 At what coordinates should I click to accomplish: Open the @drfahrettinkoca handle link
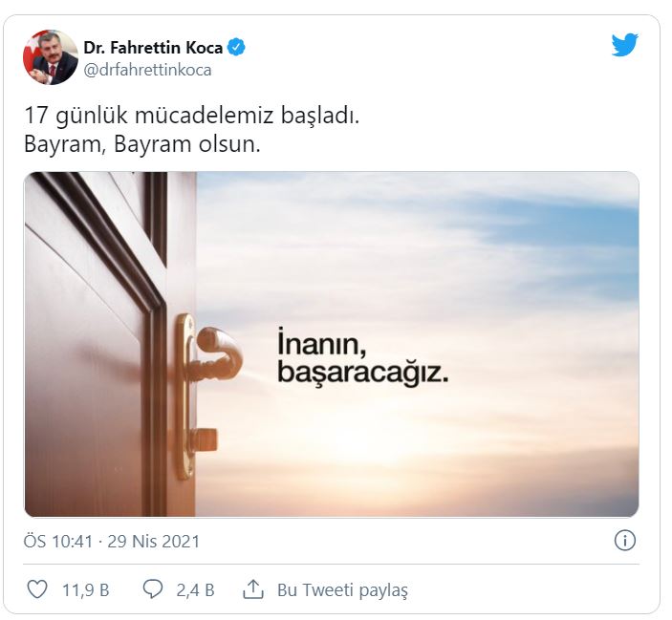(147, 70)
